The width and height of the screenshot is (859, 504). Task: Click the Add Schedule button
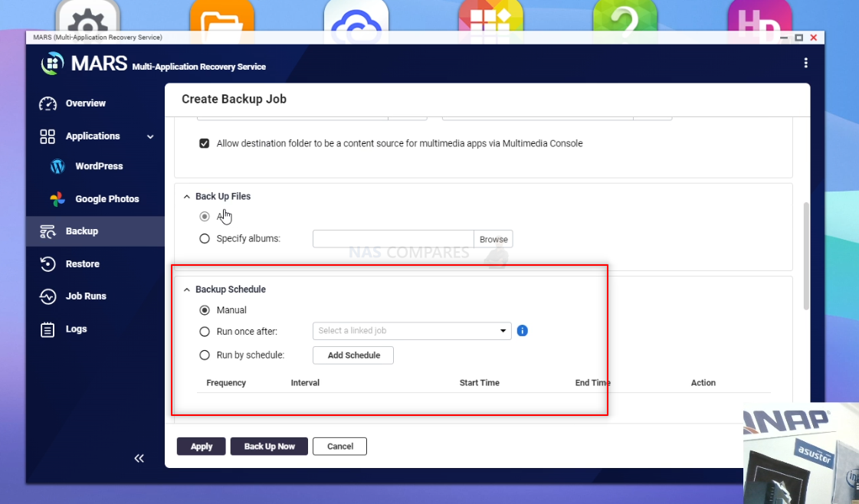coord(353,355)
